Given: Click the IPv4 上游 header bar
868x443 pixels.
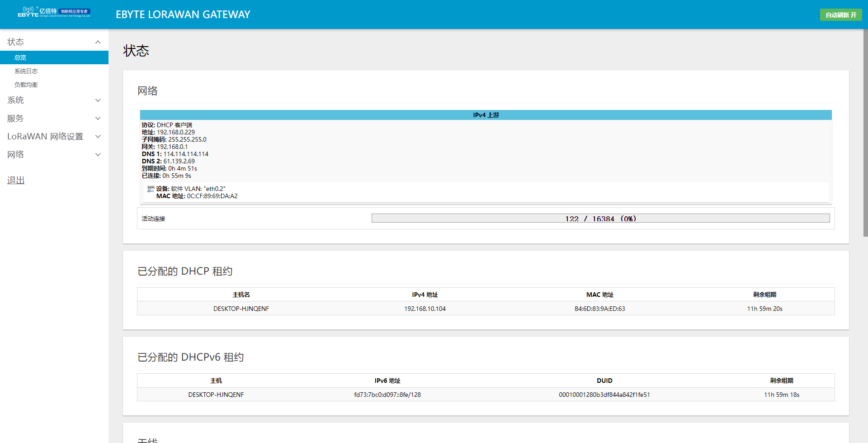Looking at the screenshot, I should pyautogui.click(x=486, y=115).
